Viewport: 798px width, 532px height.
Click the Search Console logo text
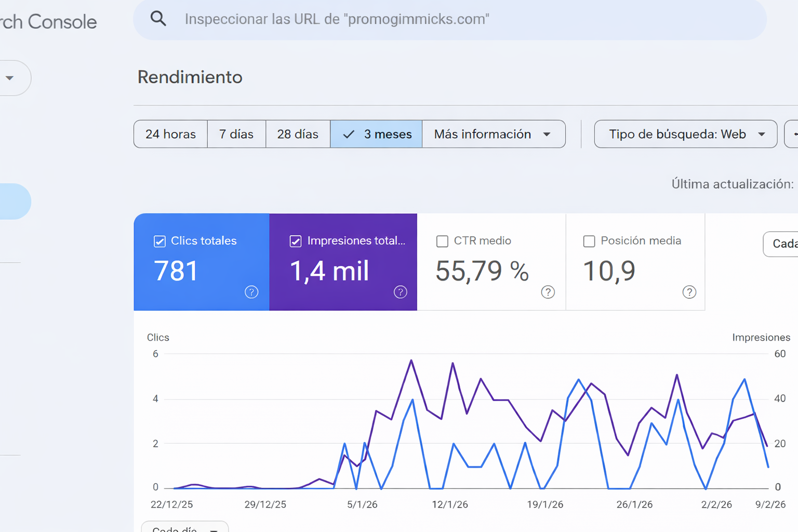pos(48,22)
